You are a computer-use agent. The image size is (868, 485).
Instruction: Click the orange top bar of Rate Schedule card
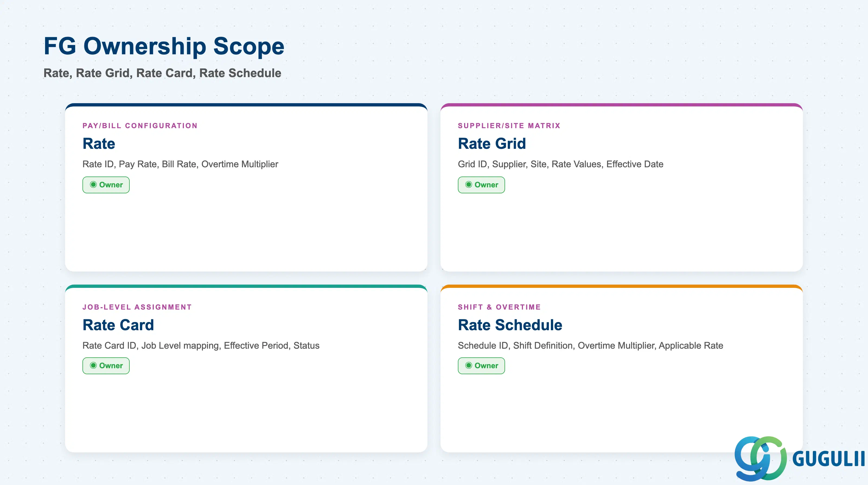coord(621,286)
